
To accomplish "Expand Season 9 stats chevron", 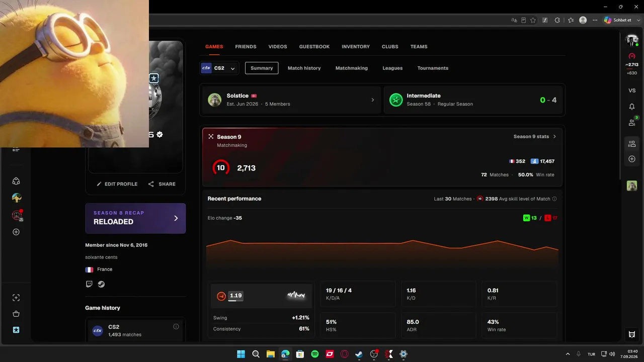I will click(554, 136).
